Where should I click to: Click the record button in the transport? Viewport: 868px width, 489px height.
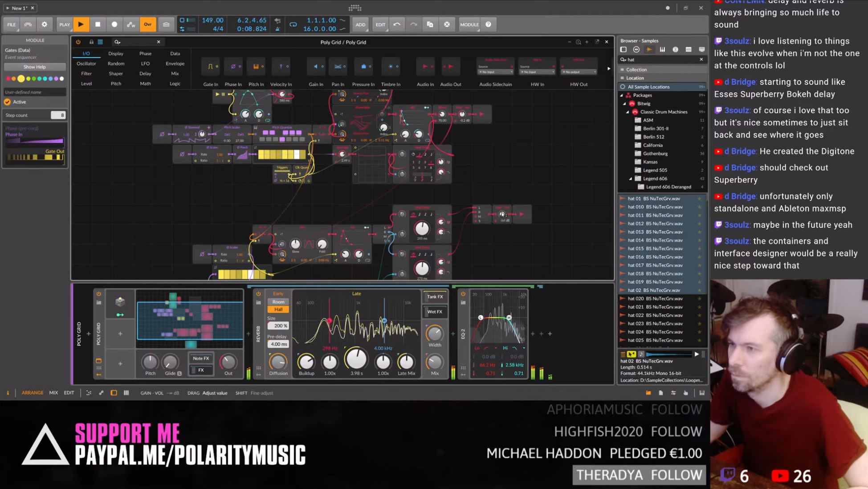click(x=115, y=24)
